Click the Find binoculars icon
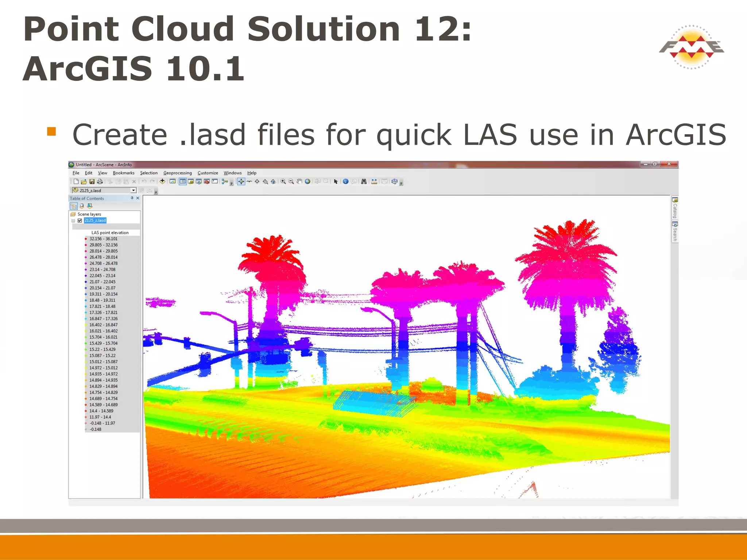Viewport: 747px width, 560px height. click(x=364, y=181)
